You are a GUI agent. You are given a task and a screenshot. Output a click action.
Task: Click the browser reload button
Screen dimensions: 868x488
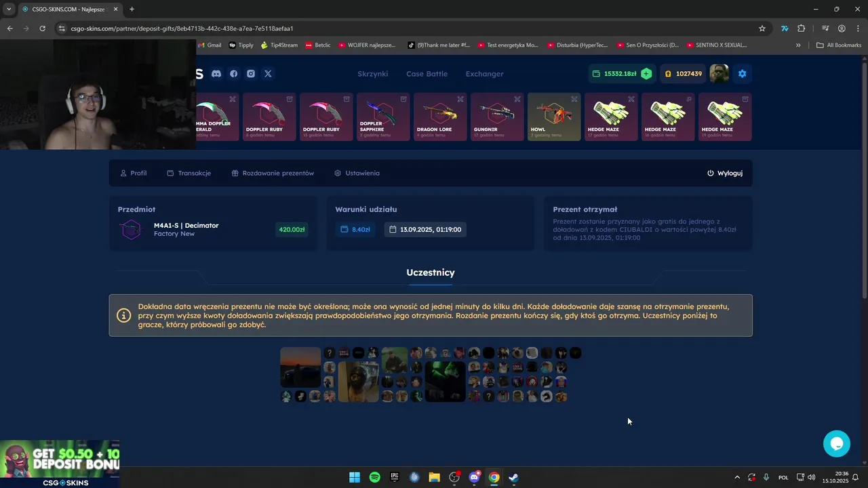point(42,28)
